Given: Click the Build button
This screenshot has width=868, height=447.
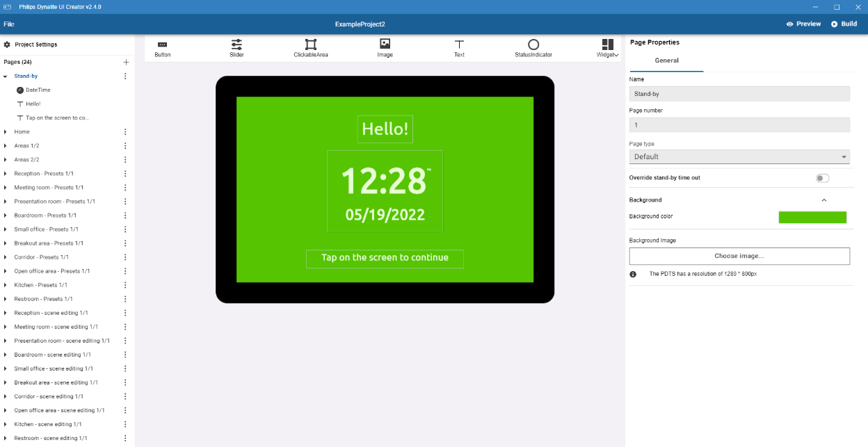Looking at the screenshot, I should click(x=844, y=23).
